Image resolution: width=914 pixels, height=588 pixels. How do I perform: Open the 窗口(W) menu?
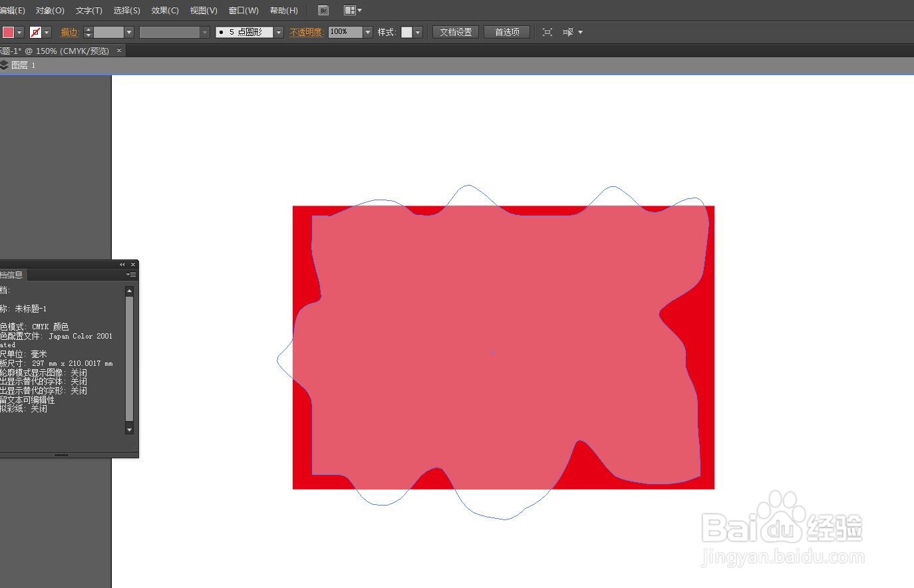[x=243, y=11]
